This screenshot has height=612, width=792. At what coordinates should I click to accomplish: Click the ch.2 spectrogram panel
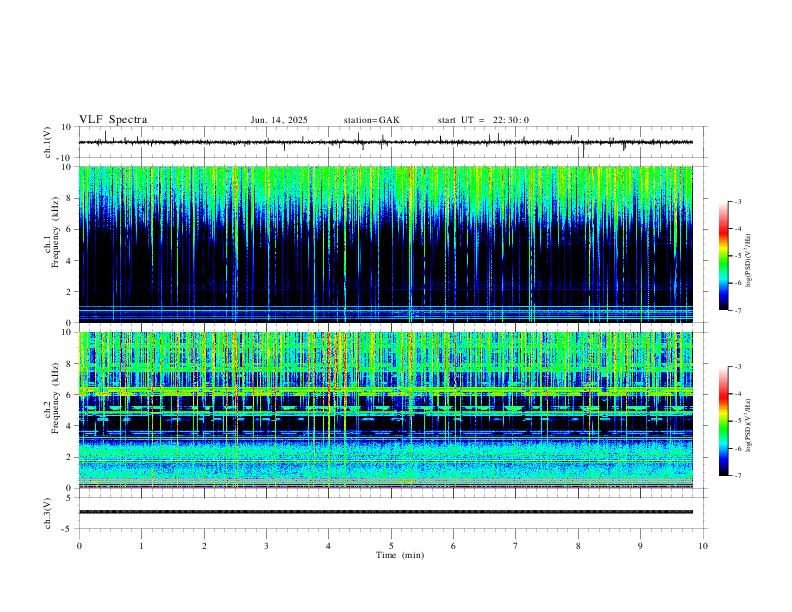(x=385, y=410)
